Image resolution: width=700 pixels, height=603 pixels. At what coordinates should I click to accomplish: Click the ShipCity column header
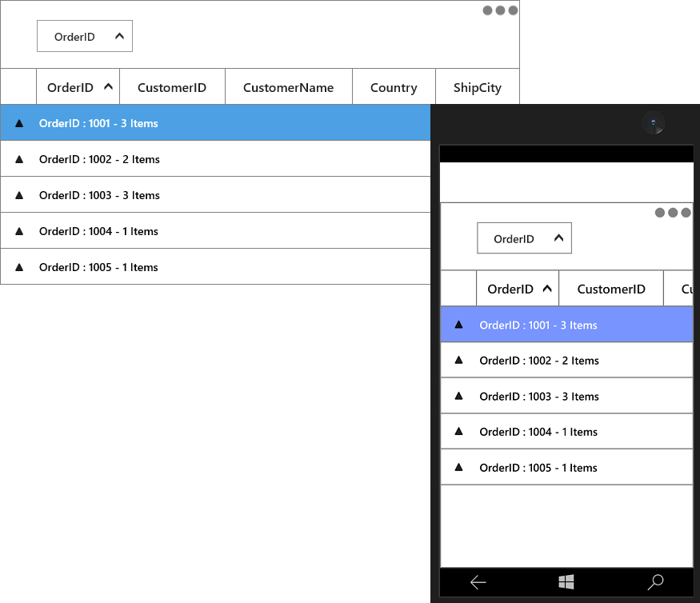coord(478,87)
